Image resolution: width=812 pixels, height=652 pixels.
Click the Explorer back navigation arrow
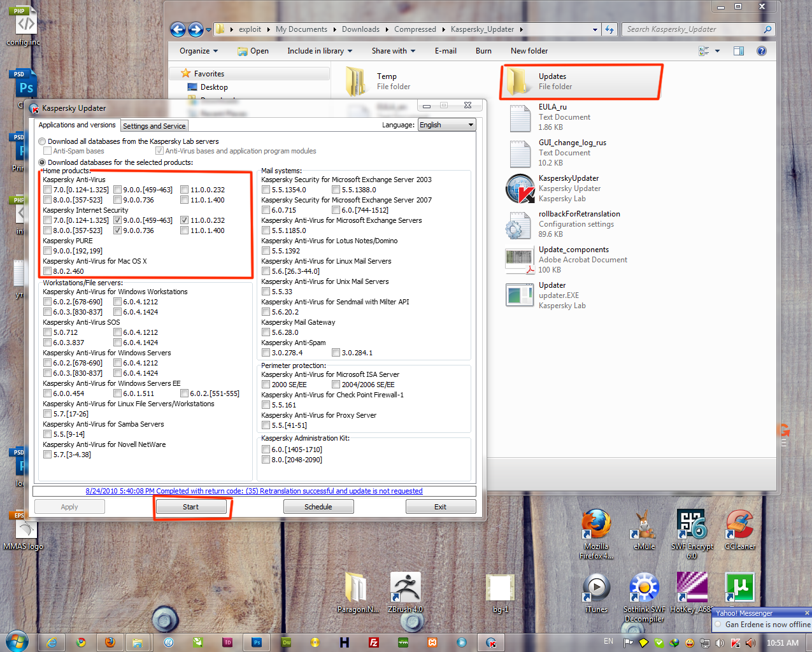coord(178,29)
